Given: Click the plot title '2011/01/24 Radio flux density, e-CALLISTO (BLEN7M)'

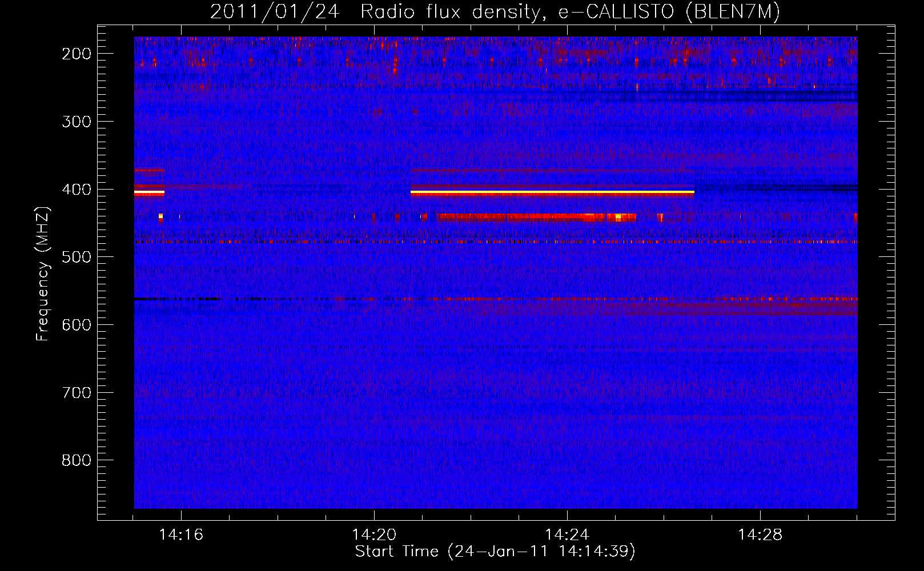Looking at the screenshot, I should tap(495, 11).
